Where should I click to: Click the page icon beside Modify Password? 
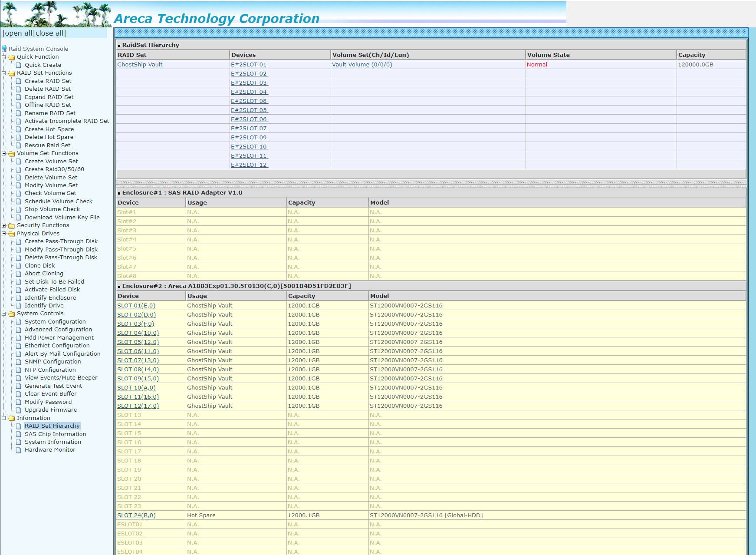tap(19, 402)
